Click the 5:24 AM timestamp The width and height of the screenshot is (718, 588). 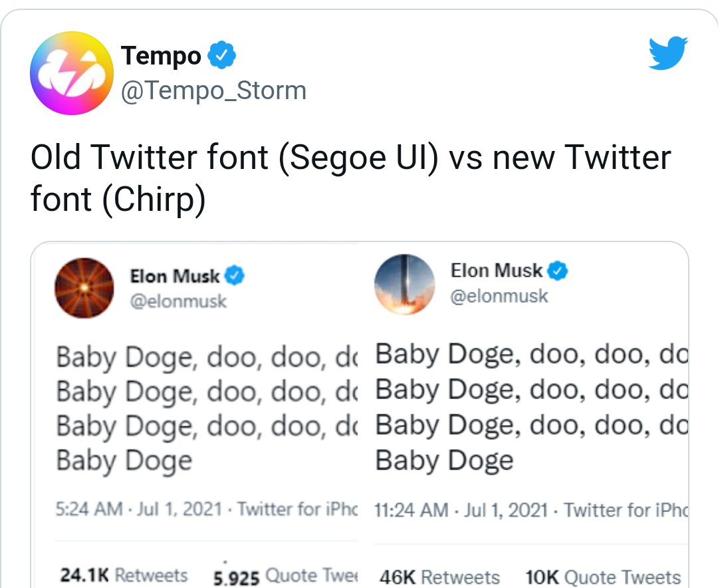click(x=89, y=509)
